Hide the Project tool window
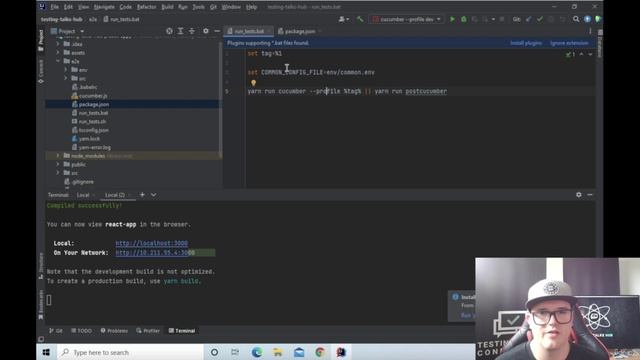Screen dimensions: 640x360 [217, 31]
